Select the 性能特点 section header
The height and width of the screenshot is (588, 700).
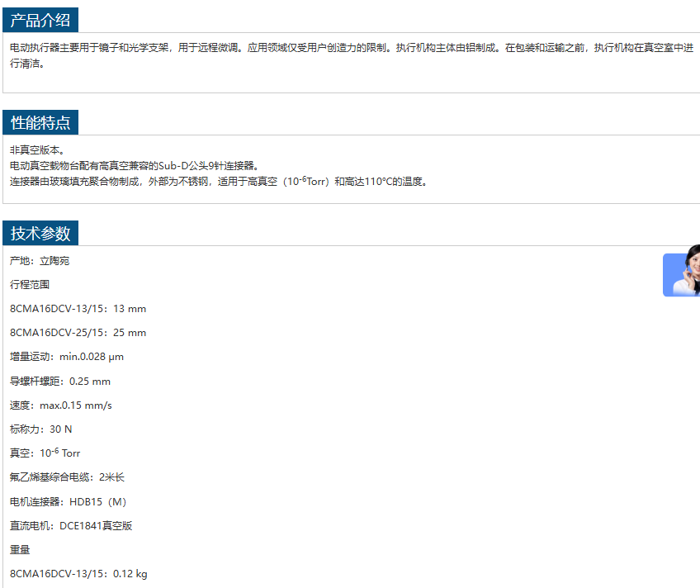[40, 123]
